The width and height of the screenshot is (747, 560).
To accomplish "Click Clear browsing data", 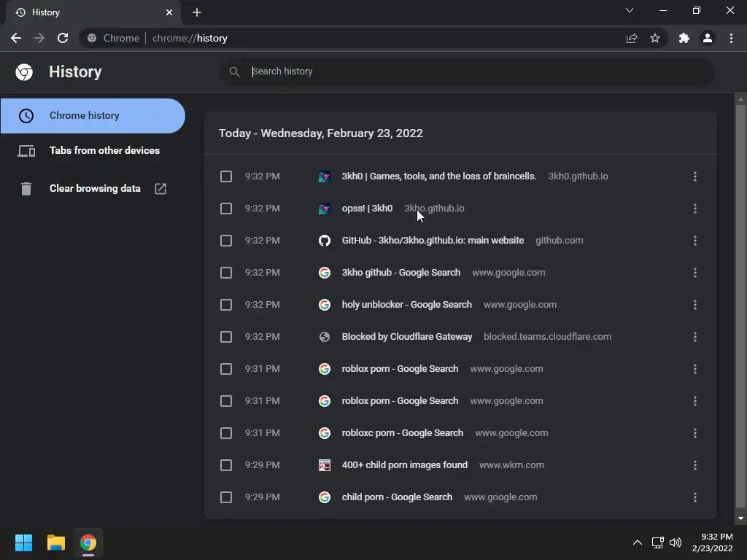I will point(95,188).
